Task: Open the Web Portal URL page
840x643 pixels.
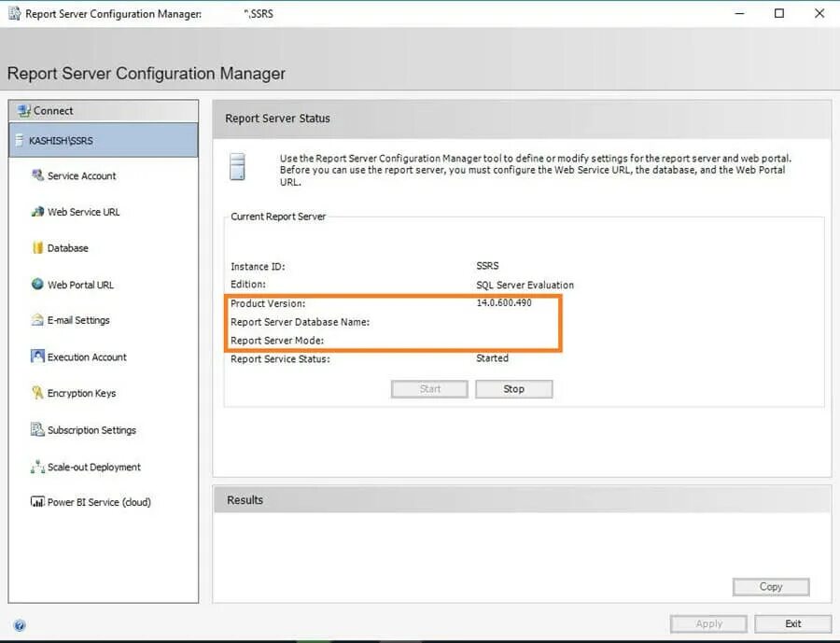Action: coord(80,285)
